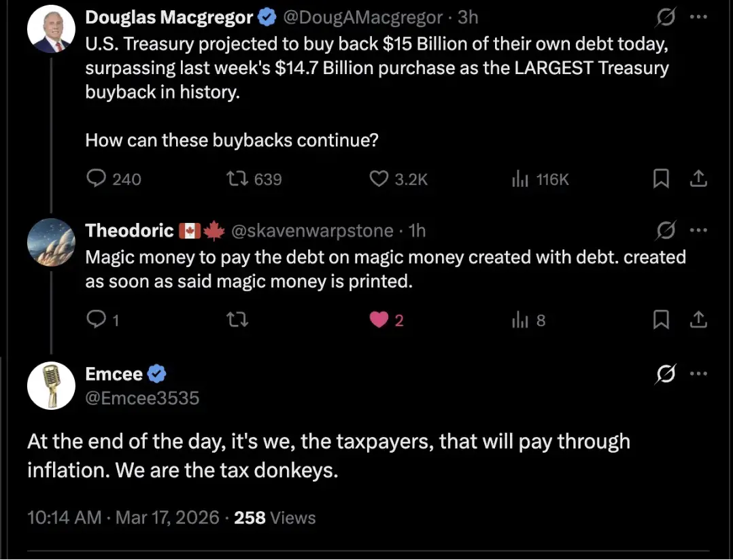733x560 pixels.
Task: Open Emcee's microphone avatar
Action: (x=51, y=385)
